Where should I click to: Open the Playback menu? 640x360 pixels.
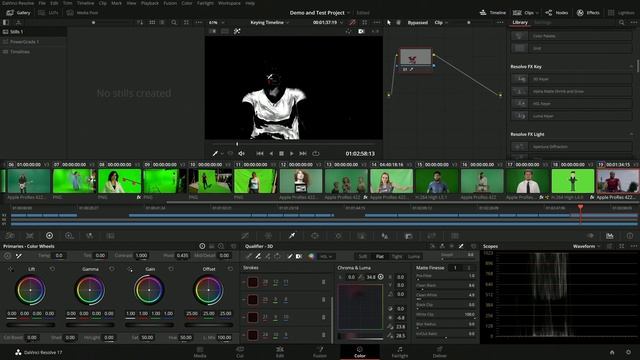[x=150, y=3]
